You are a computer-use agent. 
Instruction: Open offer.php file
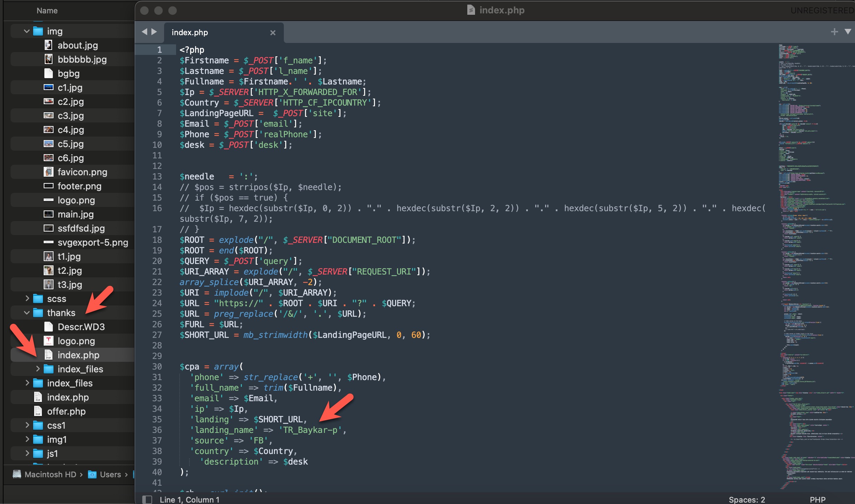point(66,411)
